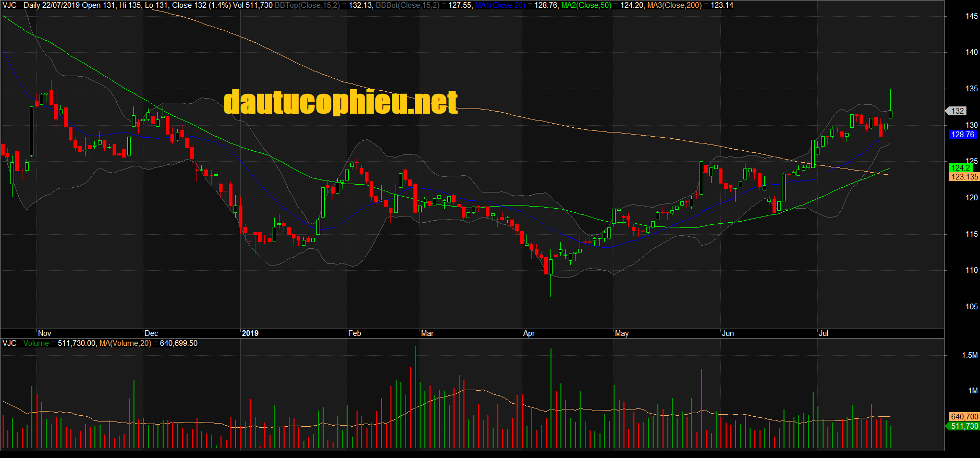Click the gray 132 last-price tag

pos(957,111)
